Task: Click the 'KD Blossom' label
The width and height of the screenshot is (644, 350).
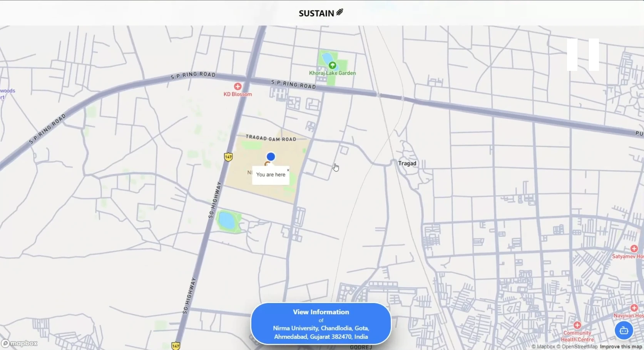Action: [238, 94]
